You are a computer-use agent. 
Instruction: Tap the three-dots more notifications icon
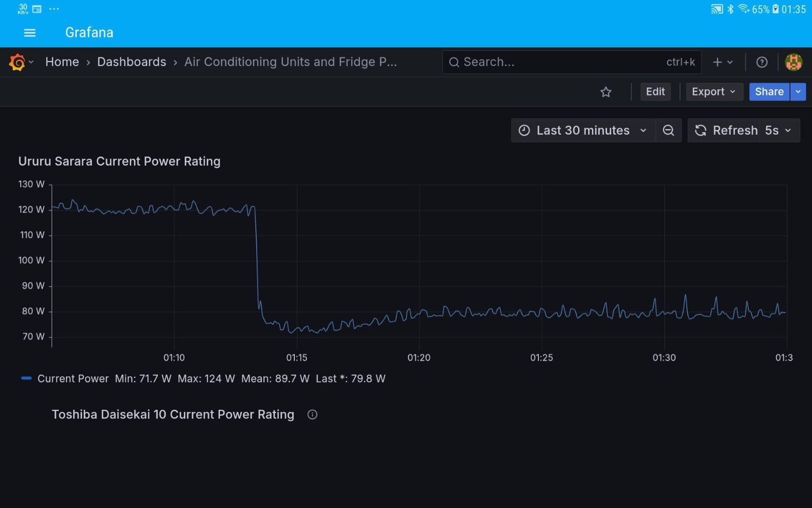click(x=54, y=9)
